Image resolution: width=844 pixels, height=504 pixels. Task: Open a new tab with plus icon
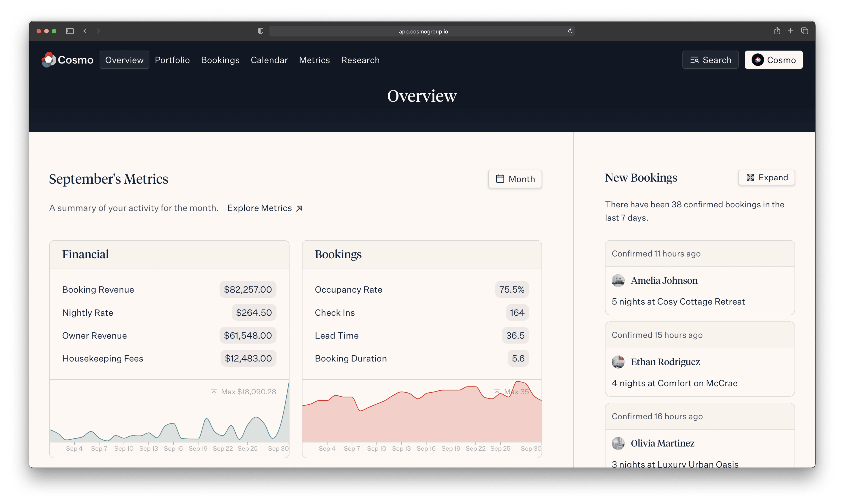(791, 31)
